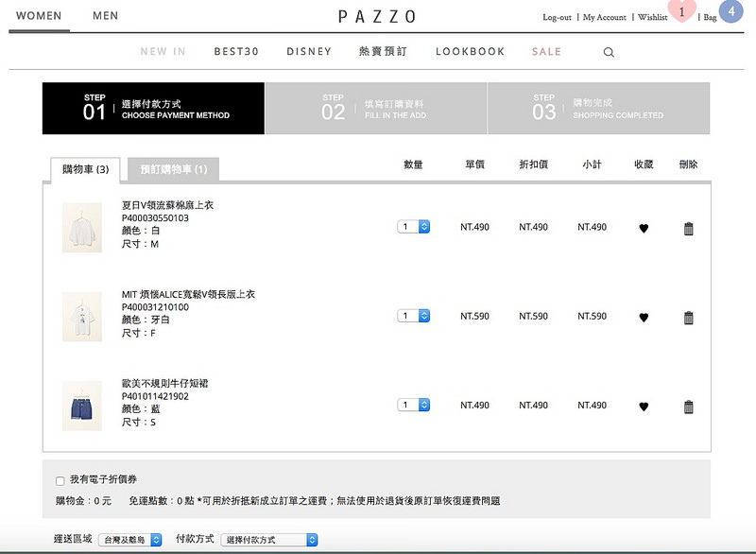Click Step 03 Shopping Completed
The height and width of the screenshot is (554, 756).
pyautogui.click(x=599, y=109)
